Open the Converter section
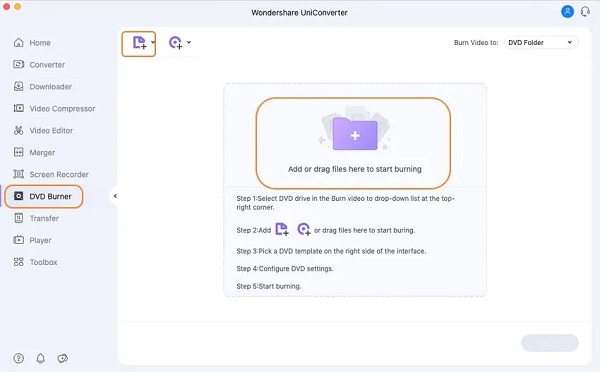 (39, 65)
